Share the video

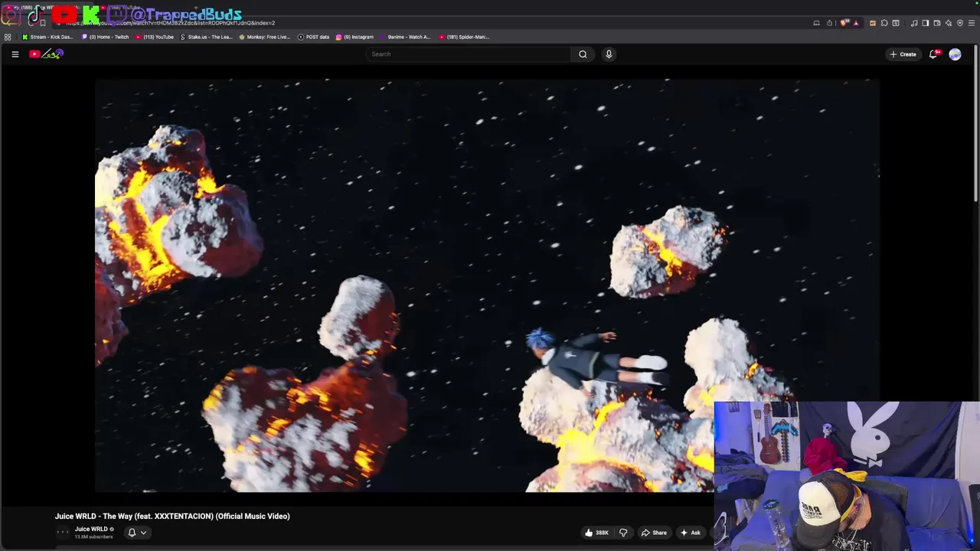(654, 533)
